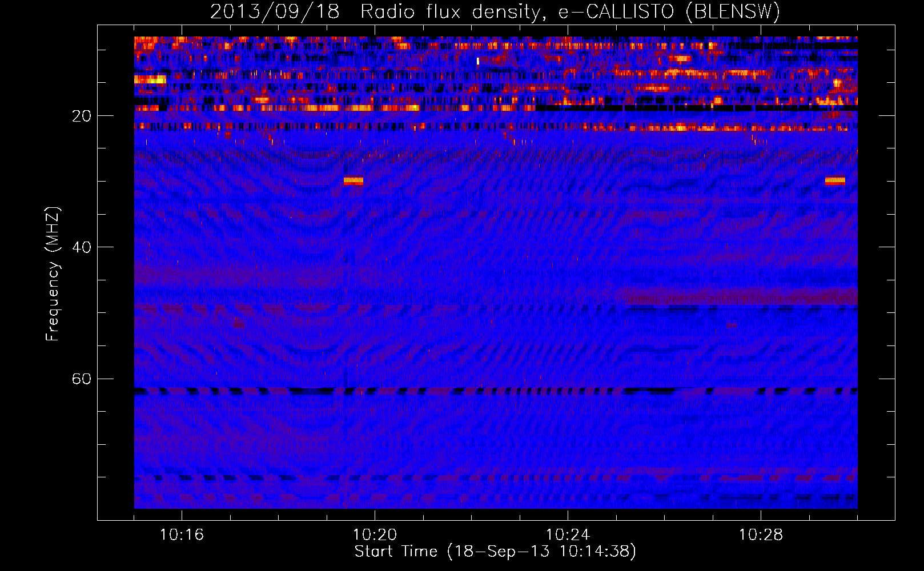
Task: Click the 10:20 time tick label
Action: click(x=375, y=534)
